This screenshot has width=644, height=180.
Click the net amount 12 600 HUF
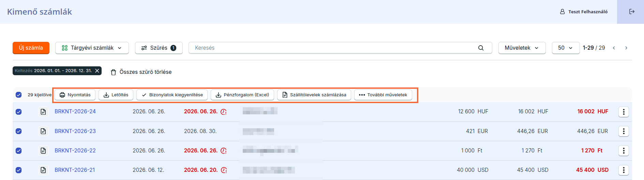pyautogui.click(x=473, y=112)
